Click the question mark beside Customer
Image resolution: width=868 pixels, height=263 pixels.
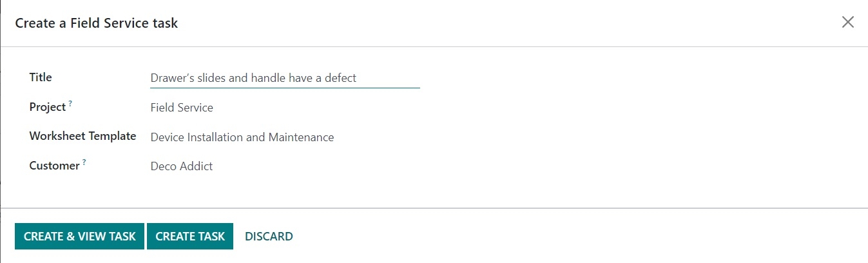(84, 162)
